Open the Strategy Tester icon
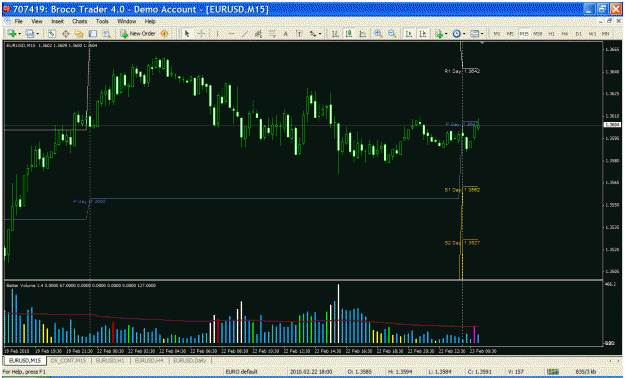The image size is (625, 378). pyautogui.click(x=106, y=34)
